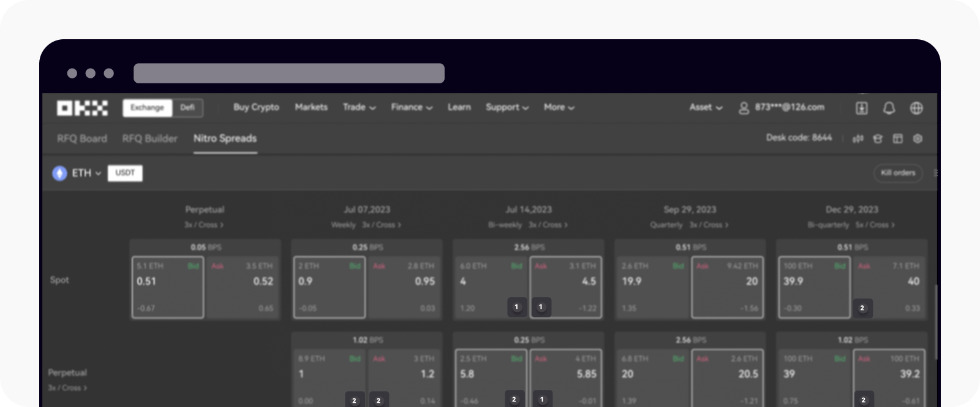Select Perpetual Jul 14 ask 5.85
980x407 pixels.
click(566, 378)
